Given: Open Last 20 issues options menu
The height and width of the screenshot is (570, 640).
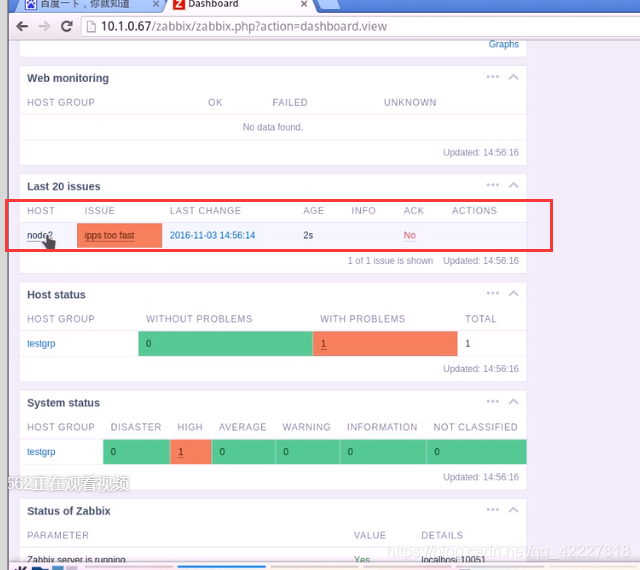Looking at the screenshot, I should pyautogui.click(x=493, y=185).
